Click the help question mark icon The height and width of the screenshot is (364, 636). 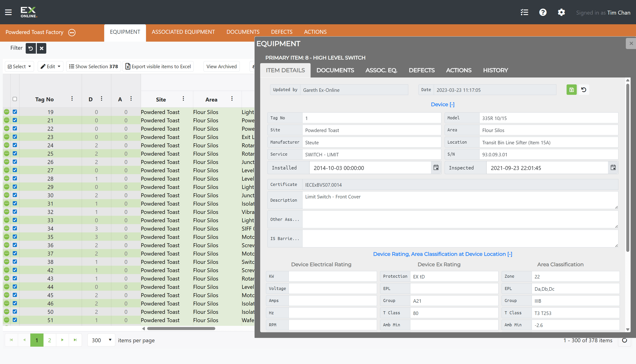(543, 12)
